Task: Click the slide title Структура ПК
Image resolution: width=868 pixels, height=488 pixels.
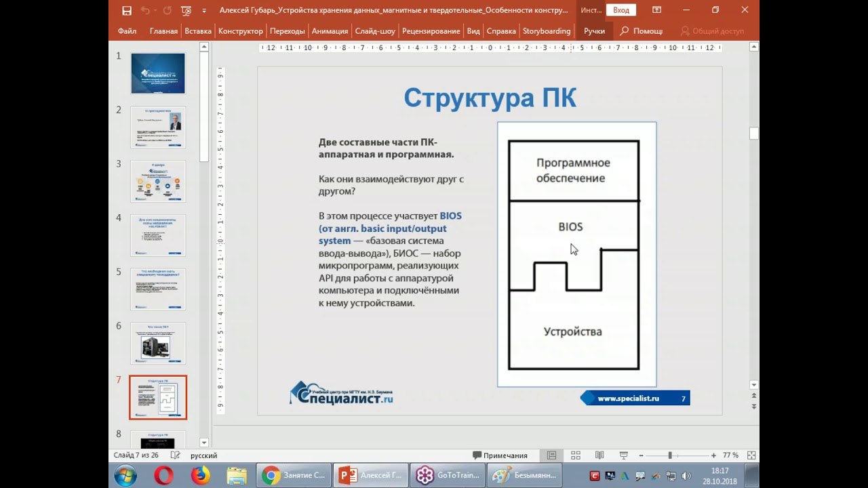Action: [490, 98]
